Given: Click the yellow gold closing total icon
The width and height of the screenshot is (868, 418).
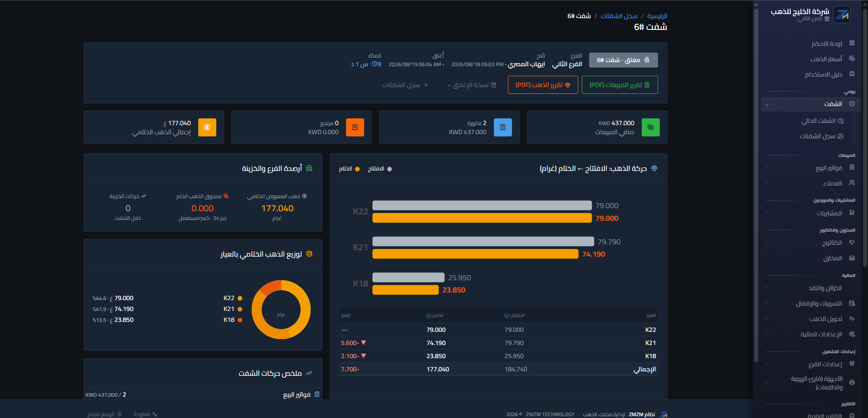Looking at the screenshot, I should pos(207,127).
